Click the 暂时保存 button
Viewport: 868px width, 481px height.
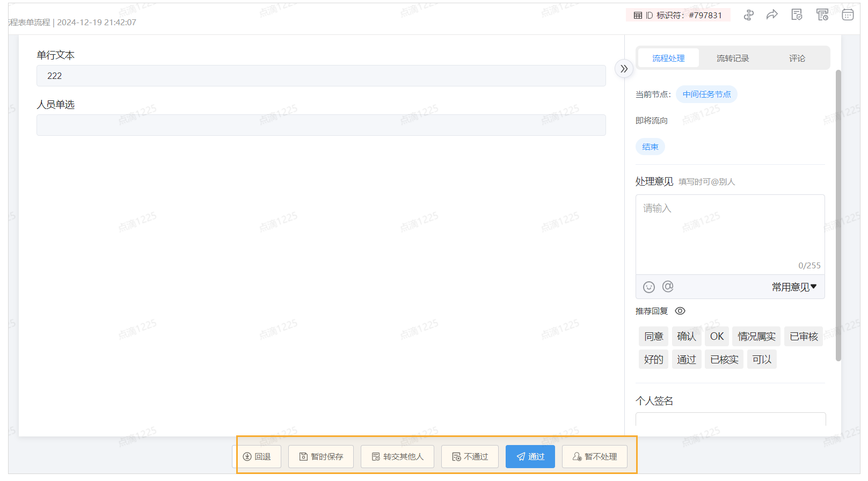coord(321,457)
